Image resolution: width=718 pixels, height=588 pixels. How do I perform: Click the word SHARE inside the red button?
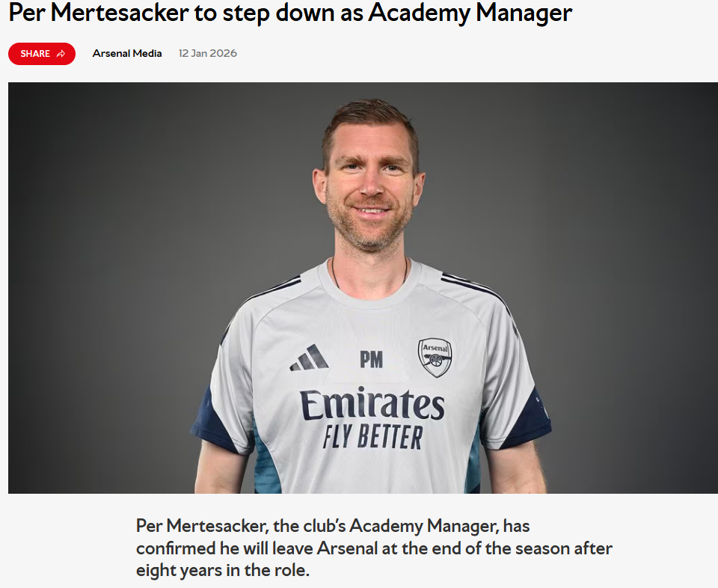pos(35,54)
